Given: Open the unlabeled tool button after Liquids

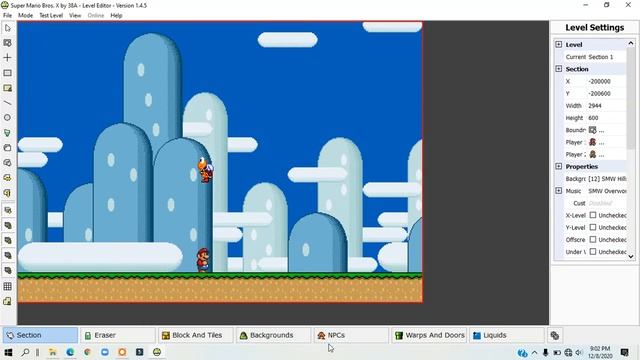Looking at the screenshot, I should pos(554,336).
